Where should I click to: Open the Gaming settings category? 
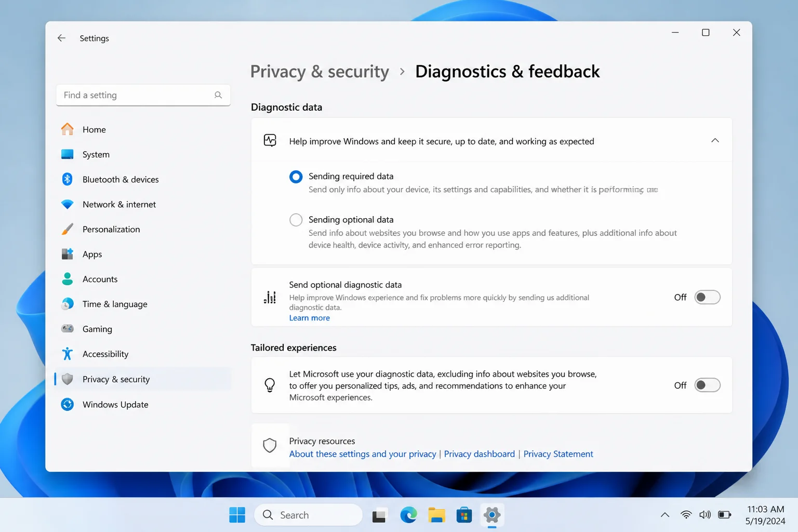click(143, 329)
